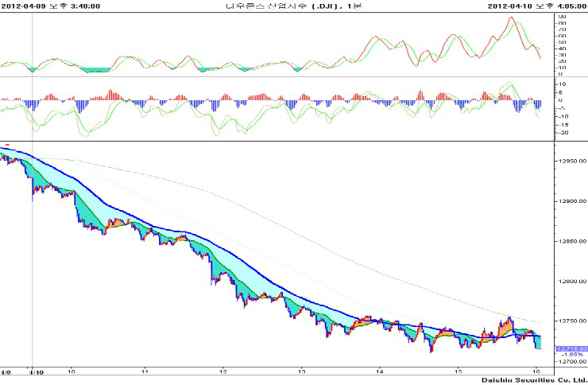Click the -20 level on MACD scale
588x385 pixels.
point(563,132)
